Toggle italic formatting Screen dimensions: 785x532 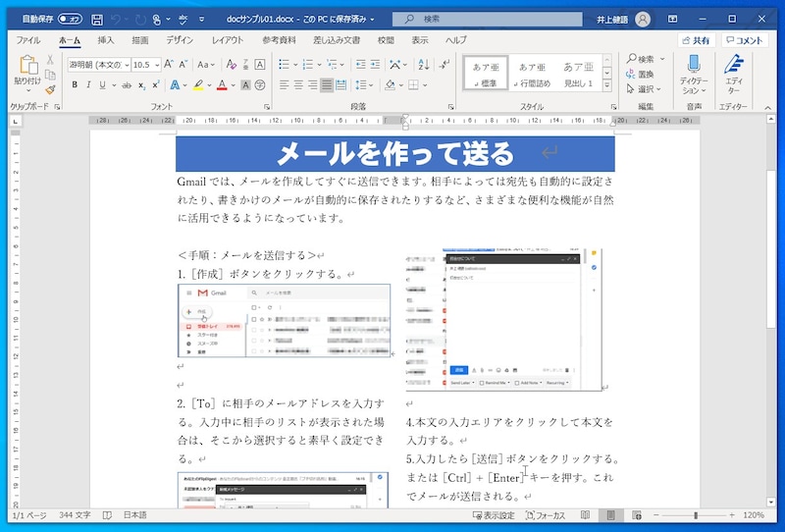(x=88, y=85)
